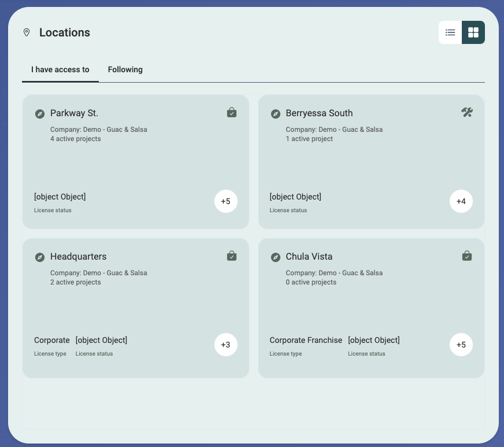Open the Headquarters location title

78,257
